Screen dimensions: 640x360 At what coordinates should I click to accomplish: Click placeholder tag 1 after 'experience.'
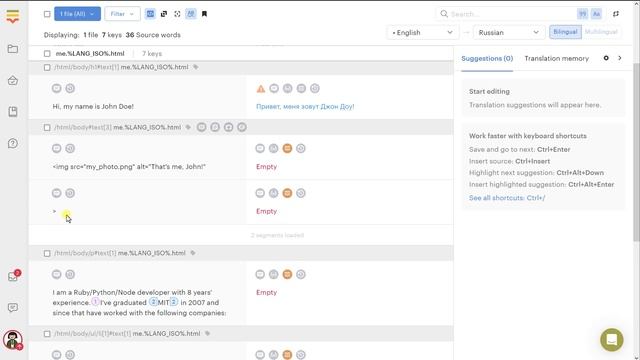(x=95, y=302)
